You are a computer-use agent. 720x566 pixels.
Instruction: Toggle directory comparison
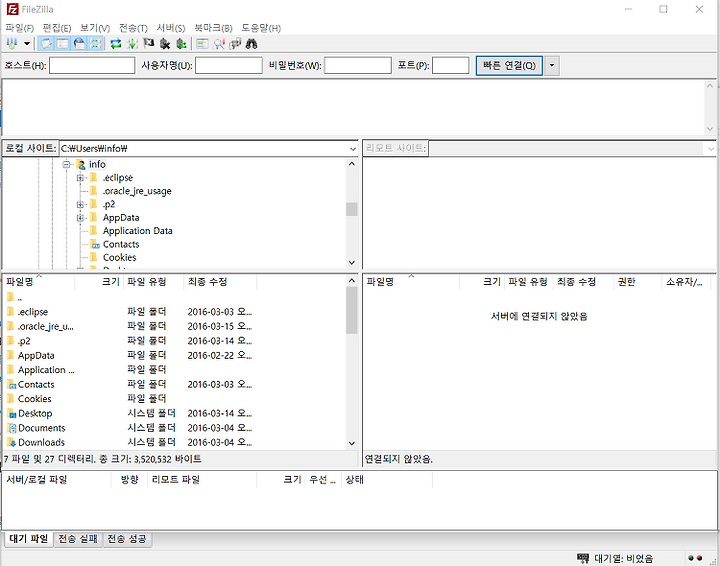coord(219,44)
